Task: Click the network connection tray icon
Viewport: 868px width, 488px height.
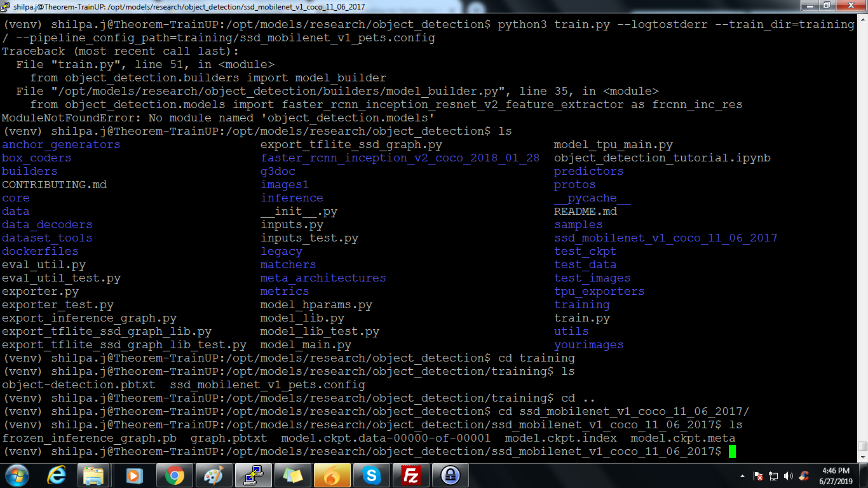Action: 773,475
